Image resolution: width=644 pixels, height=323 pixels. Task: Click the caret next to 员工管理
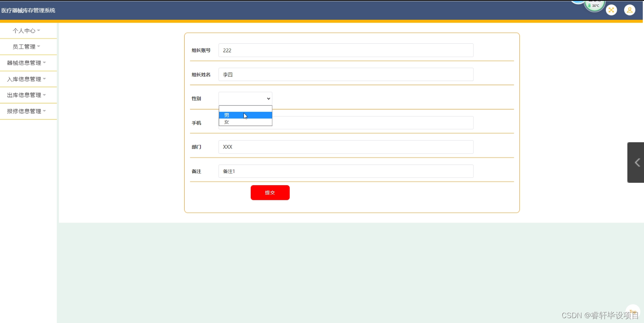click(x=39, y=47)
